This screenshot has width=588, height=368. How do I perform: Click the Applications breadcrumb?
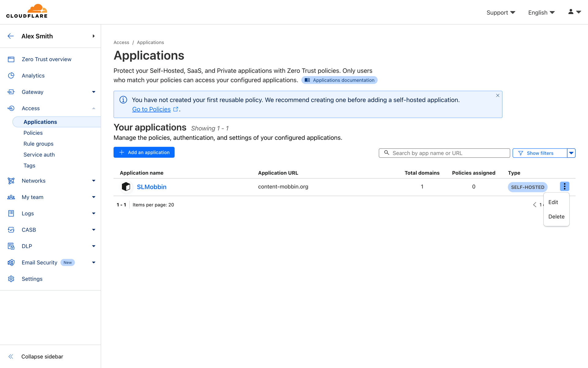click(150, 42)
